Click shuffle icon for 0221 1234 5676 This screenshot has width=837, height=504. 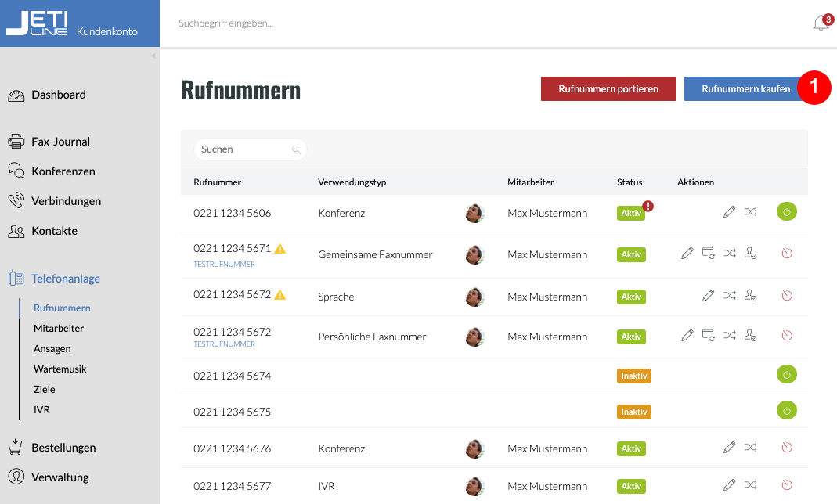751,448
